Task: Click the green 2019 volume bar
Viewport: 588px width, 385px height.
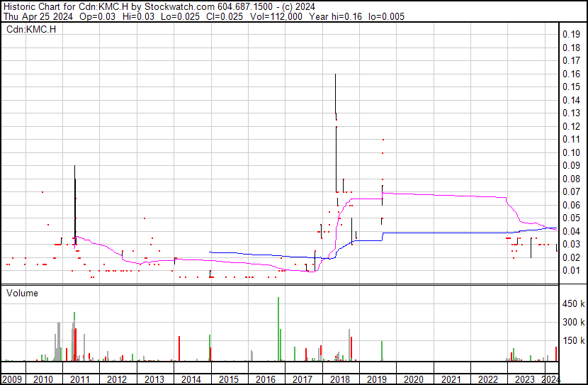Action: [382, 351]
